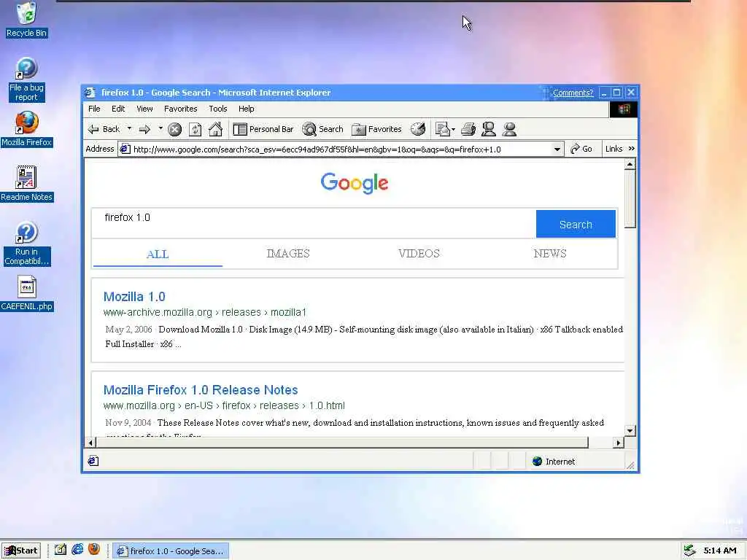
Task: Open Mozilla Firefox 1.0 Release Notes link
Action: click(x=201, y=390)
